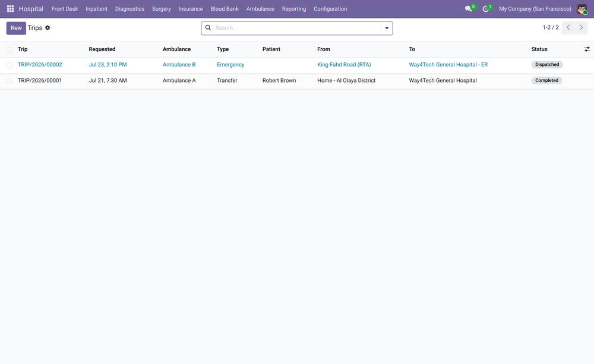Go to previous page of records
The image size is (594, 364).
[568, 28]
